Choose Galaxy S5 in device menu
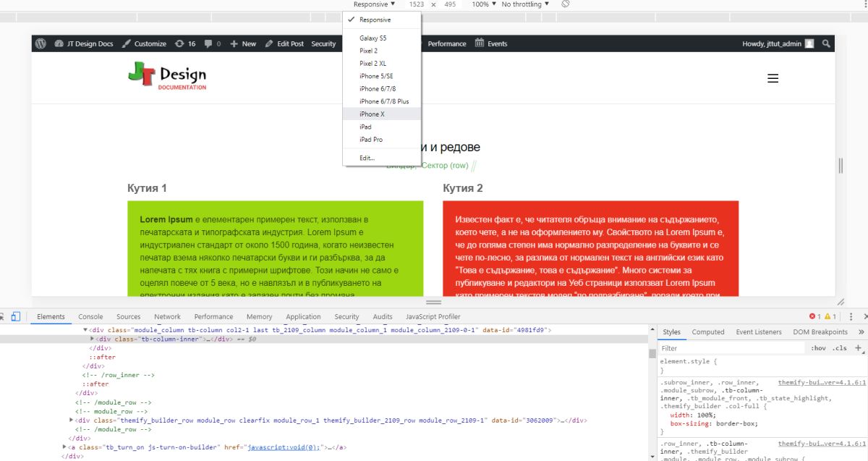The image size is (868, 461). point(382,38)
